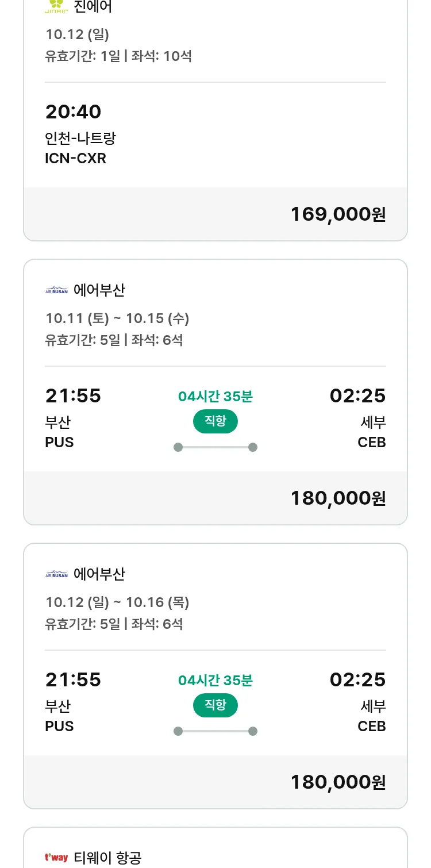Open the 티웨이 항공 flight card

pos(215,851)
